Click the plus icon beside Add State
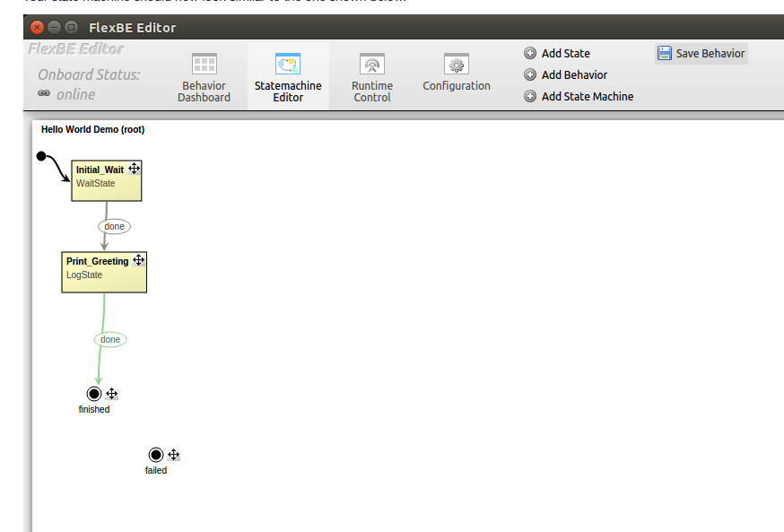This screenshot has width=784, height=532. [530, 53]
